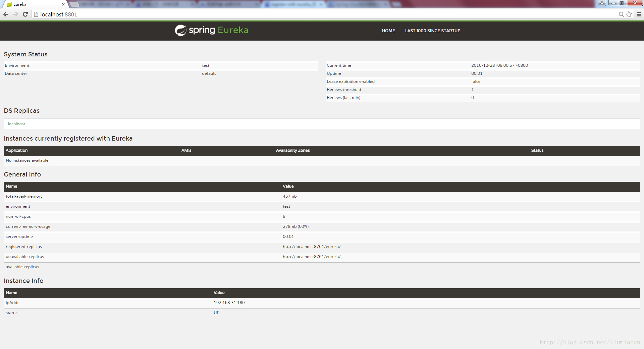Click the Renews (last min) label
The image size is (644, 349).
point(343,98)
